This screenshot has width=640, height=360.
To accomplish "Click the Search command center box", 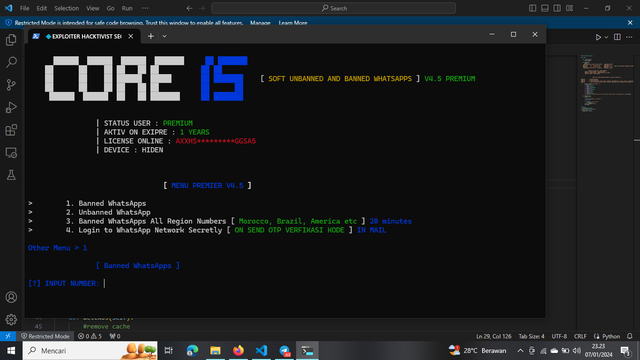I will pos(333,8).
